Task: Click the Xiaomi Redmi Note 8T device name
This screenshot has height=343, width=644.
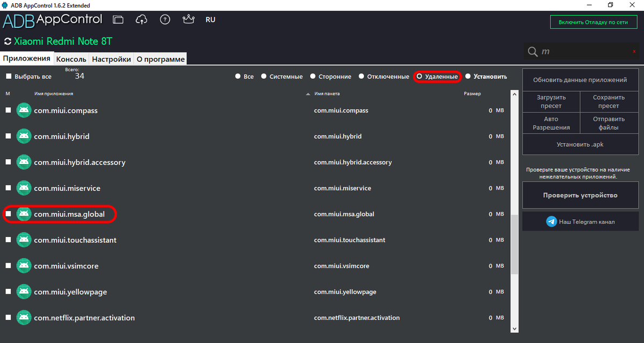Action: pyautogui.click(x=63, y=41)
